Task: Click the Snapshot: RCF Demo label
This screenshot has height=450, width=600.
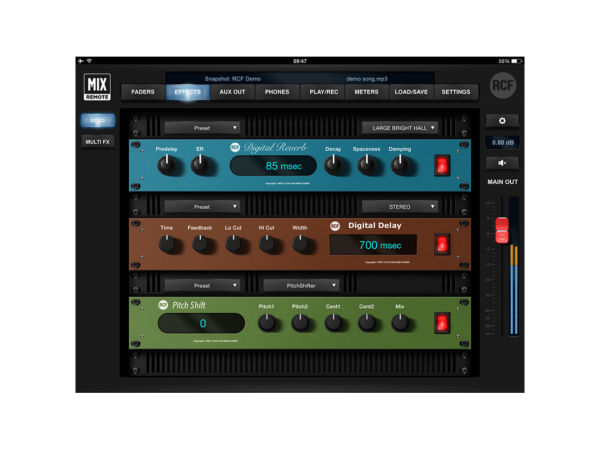Action: coord(233,79)
